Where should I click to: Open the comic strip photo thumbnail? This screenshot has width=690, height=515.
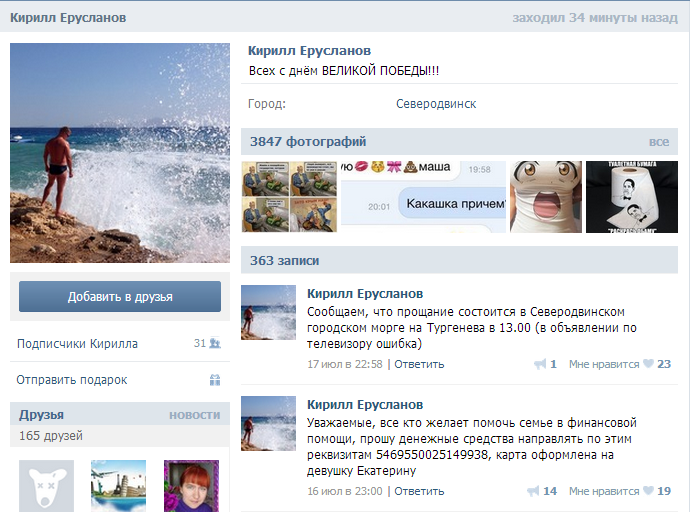tap(289, 197)
